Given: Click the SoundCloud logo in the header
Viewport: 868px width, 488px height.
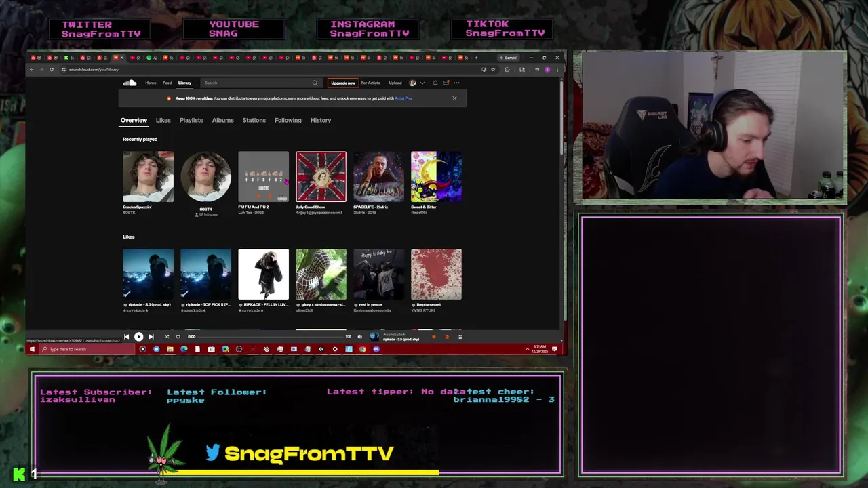Looking at the screenshot, I should [130, 83].
